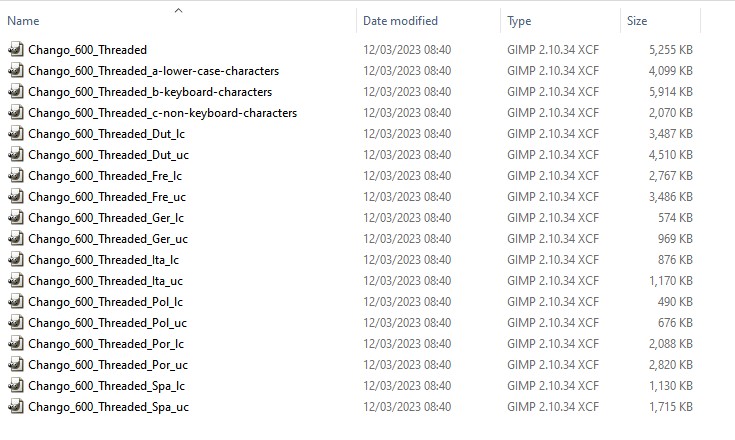Select file name Chango_600_Threaded_Ger_uc
The image size is (735, 440).
(x=108, y=239)
